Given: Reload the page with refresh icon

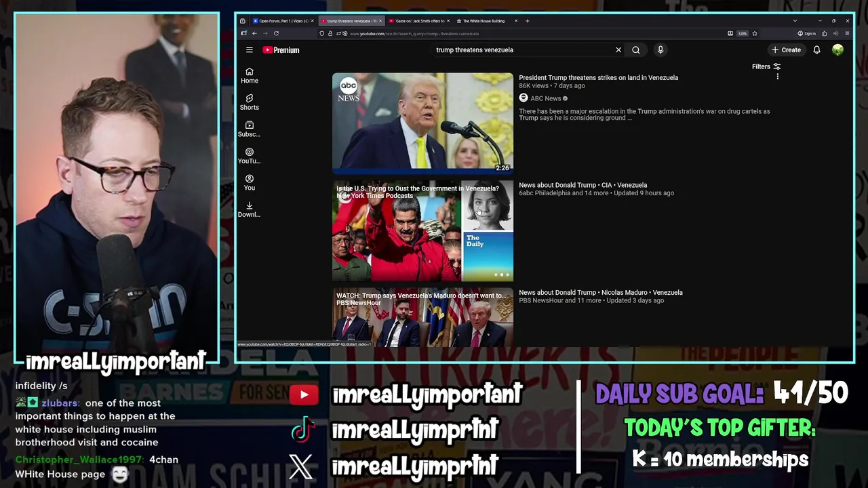Looking at the screenshot, I should pyautogui.click(x=276, y=33).
